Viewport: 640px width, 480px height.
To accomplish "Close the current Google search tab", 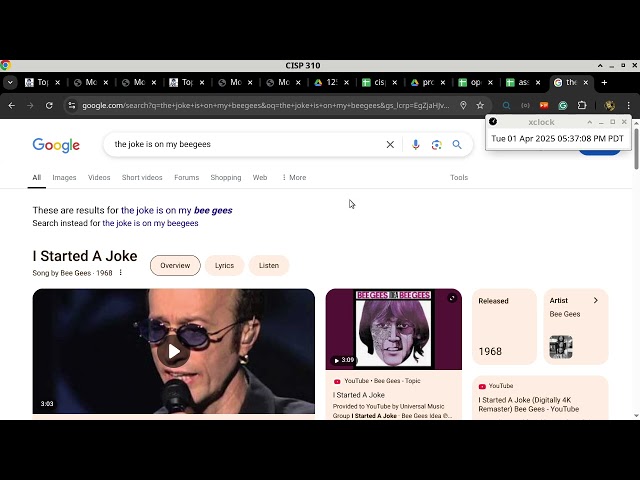I will [586, 82].
